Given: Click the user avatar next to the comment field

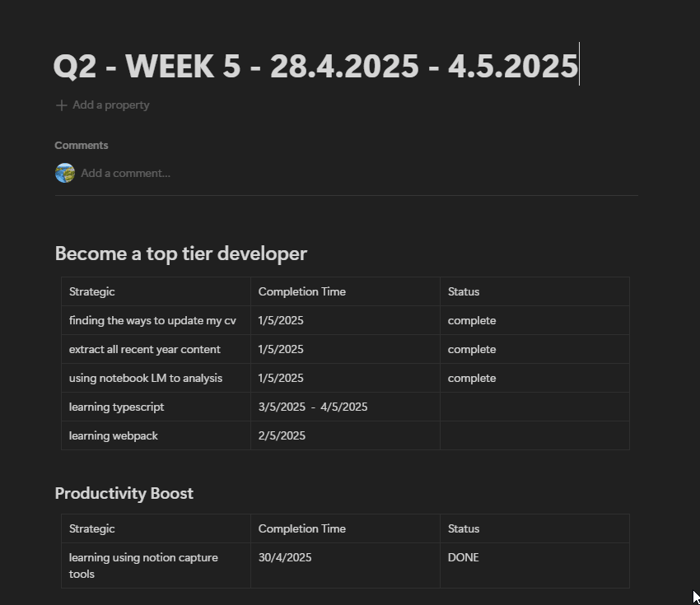Looking at the screenshot, I should [64, 173].
